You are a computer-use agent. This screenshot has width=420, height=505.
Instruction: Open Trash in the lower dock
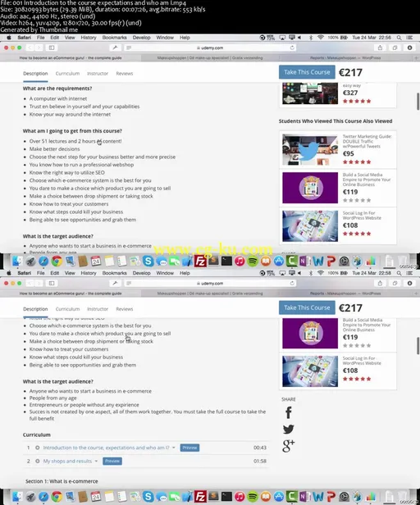402,496
